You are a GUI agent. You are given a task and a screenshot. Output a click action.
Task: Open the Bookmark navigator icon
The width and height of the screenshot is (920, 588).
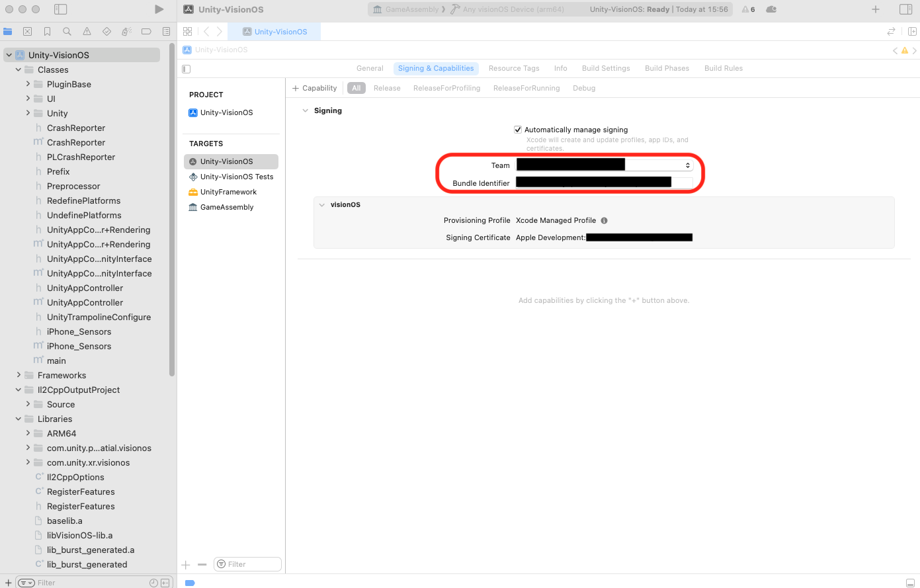click(x=46, y=31)
